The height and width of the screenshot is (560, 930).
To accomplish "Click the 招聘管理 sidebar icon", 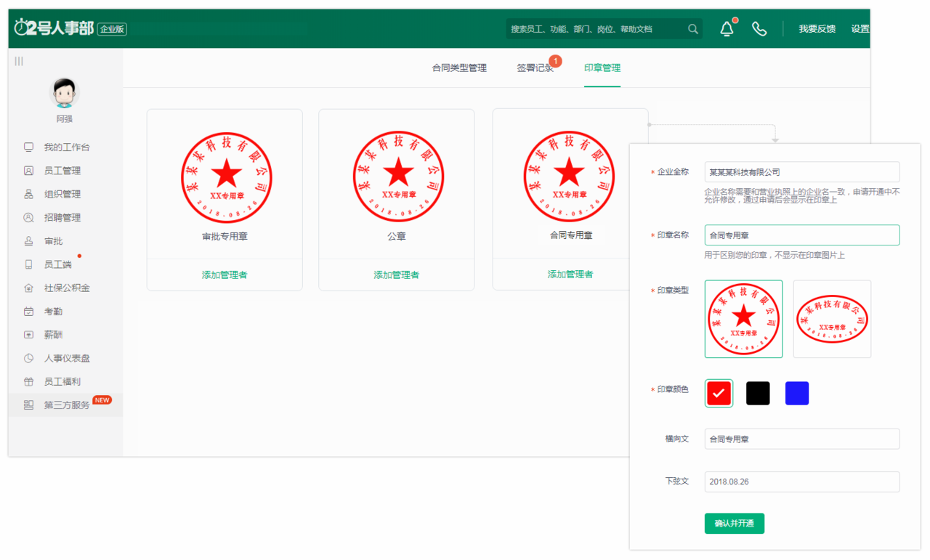I will (29, 217).
